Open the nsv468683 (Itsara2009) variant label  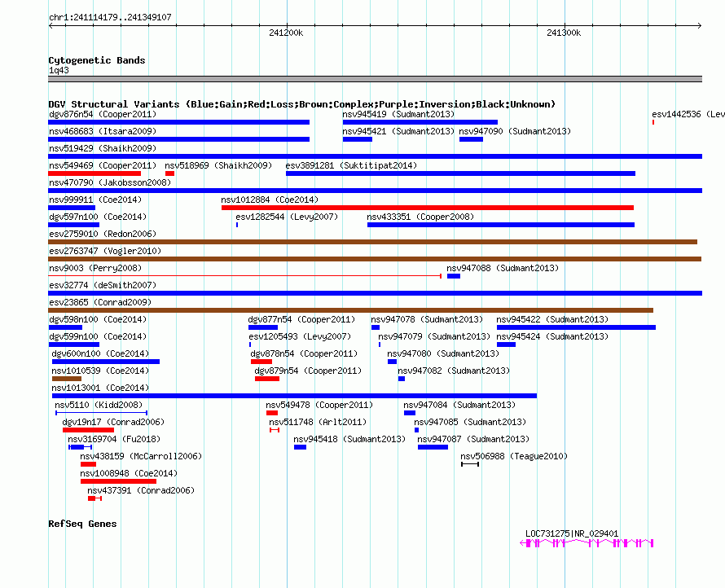coord(103,131)
